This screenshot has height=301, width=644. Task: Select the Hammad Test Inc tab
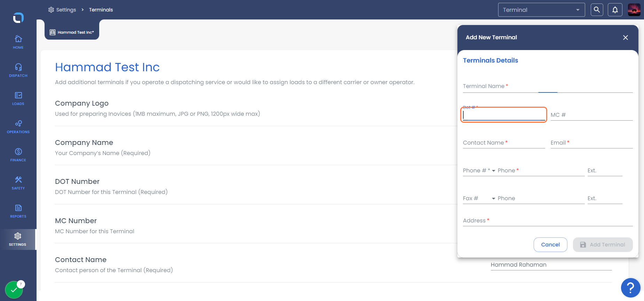point(72,32)
